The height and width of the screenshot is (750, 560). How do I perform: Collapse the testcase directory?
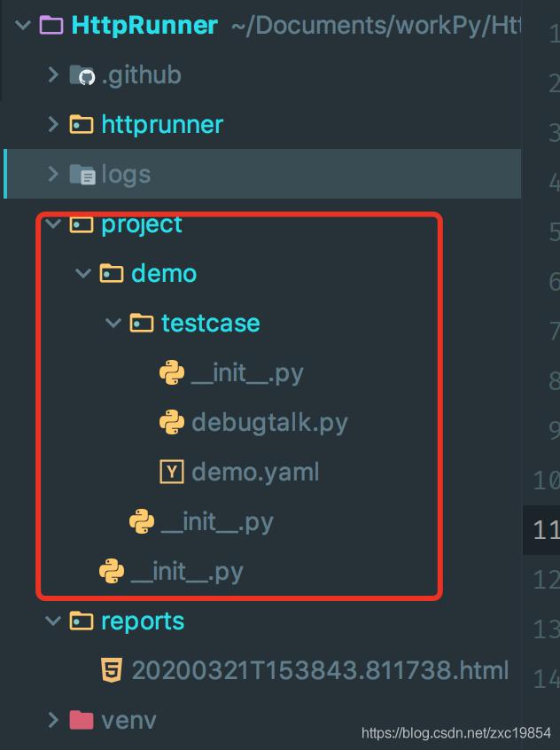point(113,323)
